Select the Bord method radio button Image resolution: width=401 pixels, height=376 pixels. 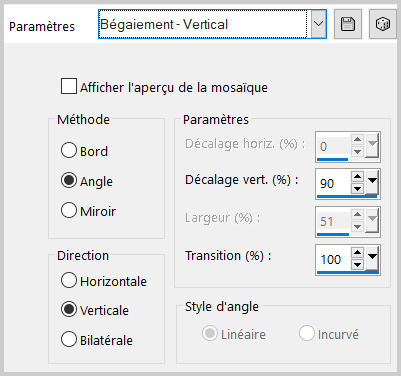tap(69, 150)
